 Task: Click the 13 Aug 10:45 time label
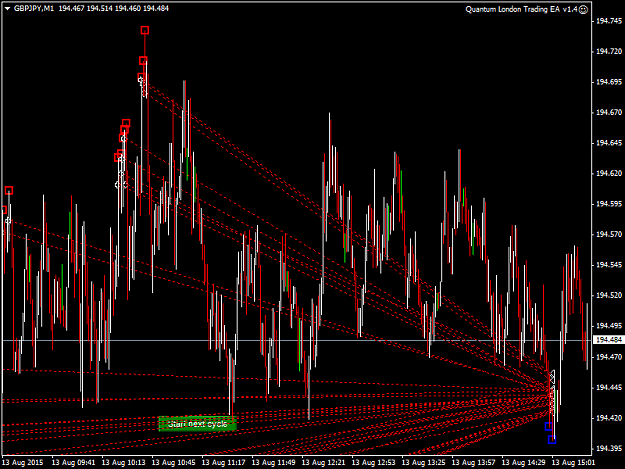(x=174, y=463)
